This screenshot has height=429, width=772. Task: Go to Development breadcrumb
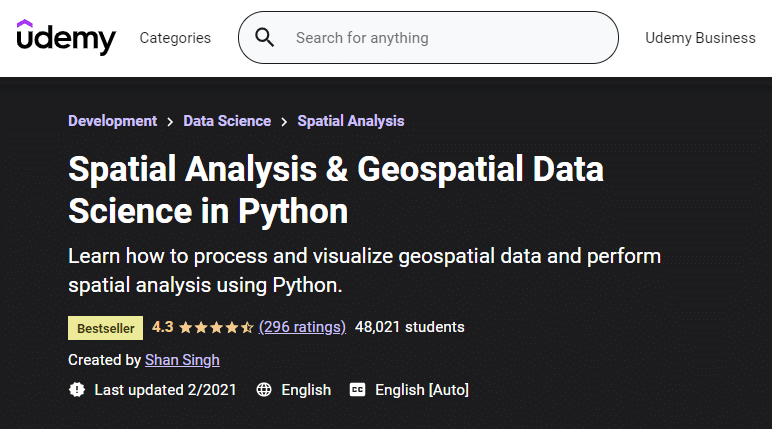tap(112, 121)
